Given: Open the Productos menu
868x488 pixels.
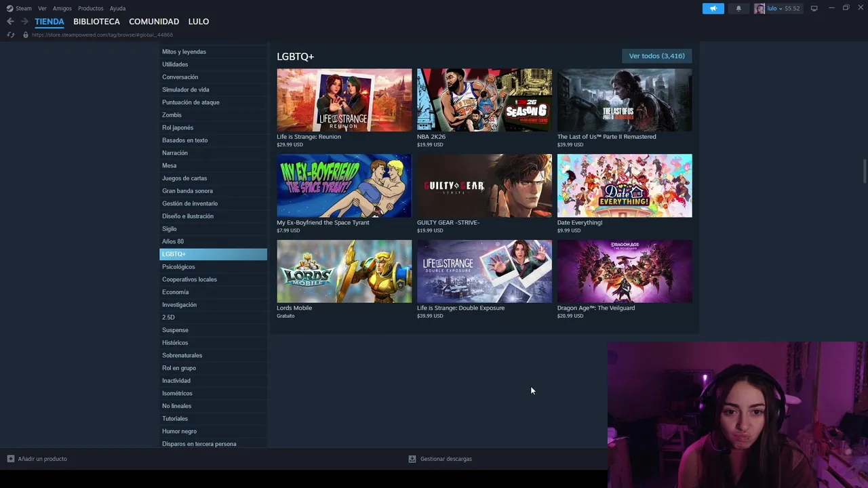Looking at the screenshot, I should (x=91, y=8).
